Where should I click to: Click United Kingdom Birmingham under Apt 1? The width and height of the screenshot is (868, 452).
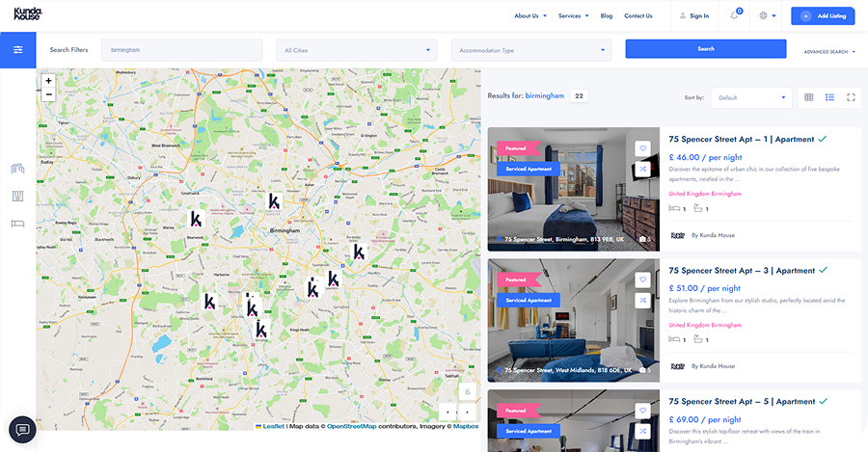click(705, 194)
